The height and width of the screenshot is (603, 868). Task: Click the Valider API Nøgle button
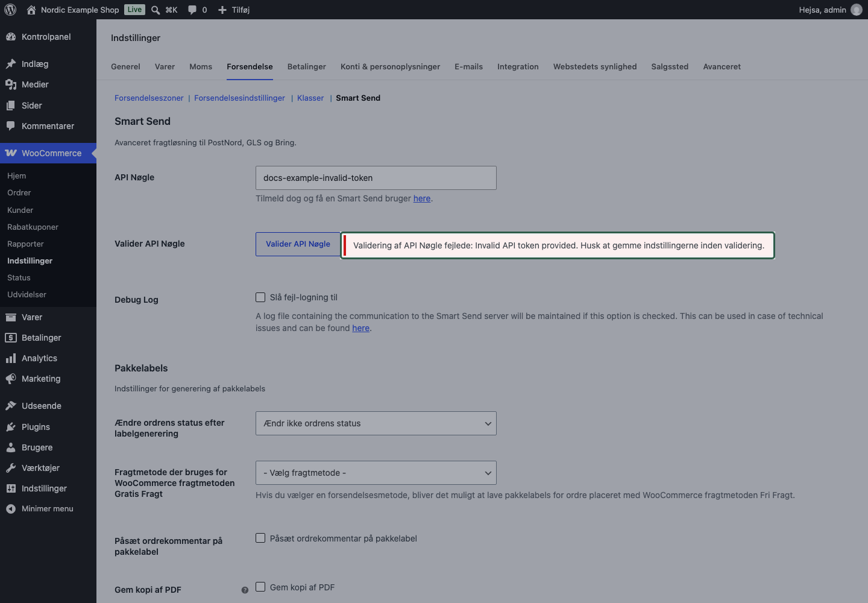coord(298,244)
